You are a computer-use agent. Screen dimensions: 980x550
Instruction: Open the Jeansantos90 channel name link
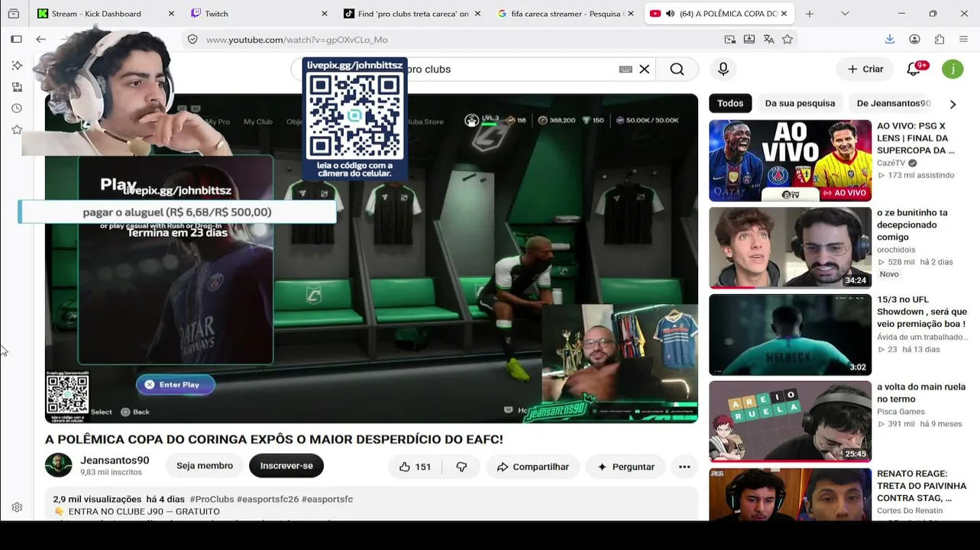coord(115,461)
